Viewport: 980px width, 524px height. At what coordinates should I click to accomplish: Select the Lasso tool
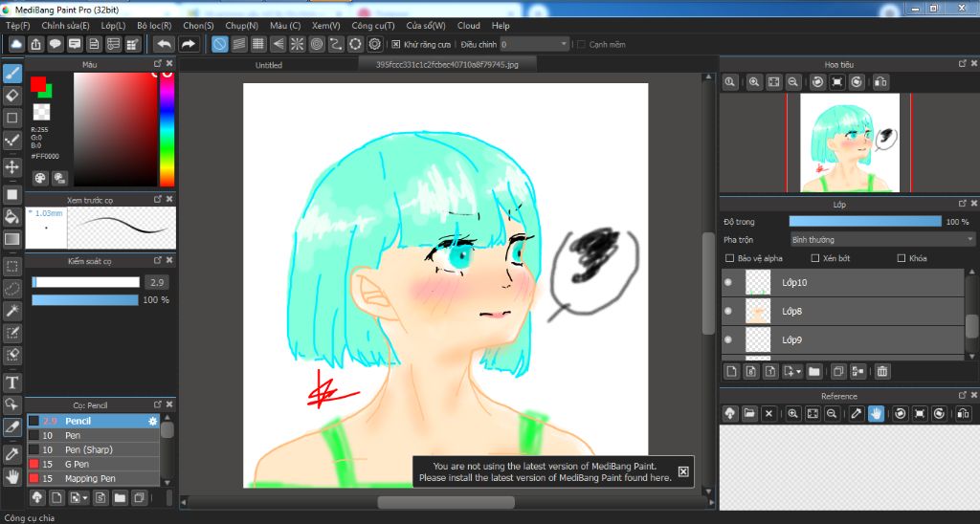[x=11, y=289]
